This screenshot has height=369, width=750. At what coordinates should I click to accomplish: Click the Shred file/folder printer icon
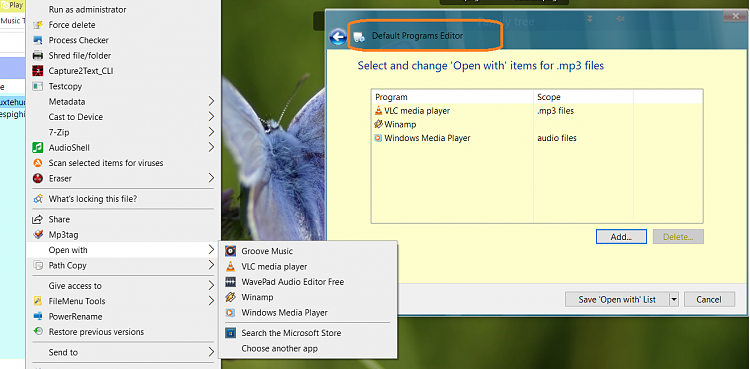click(x=37, y=56)
